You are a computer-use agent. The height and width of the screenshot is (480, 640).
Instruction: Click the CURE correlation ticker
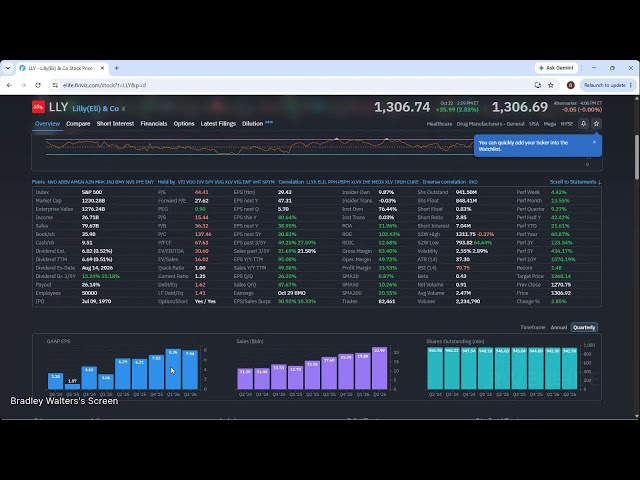(413, 182)
